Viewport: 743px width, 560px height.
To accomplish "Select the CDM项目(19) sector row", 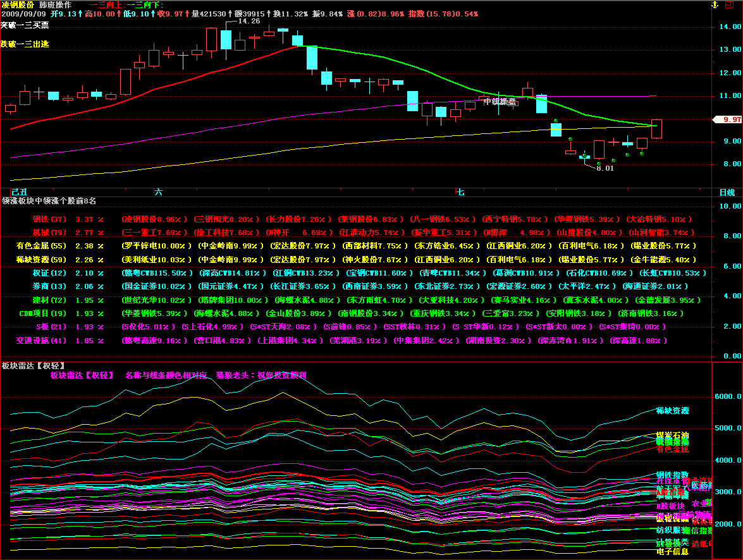I will coord(352,313).
